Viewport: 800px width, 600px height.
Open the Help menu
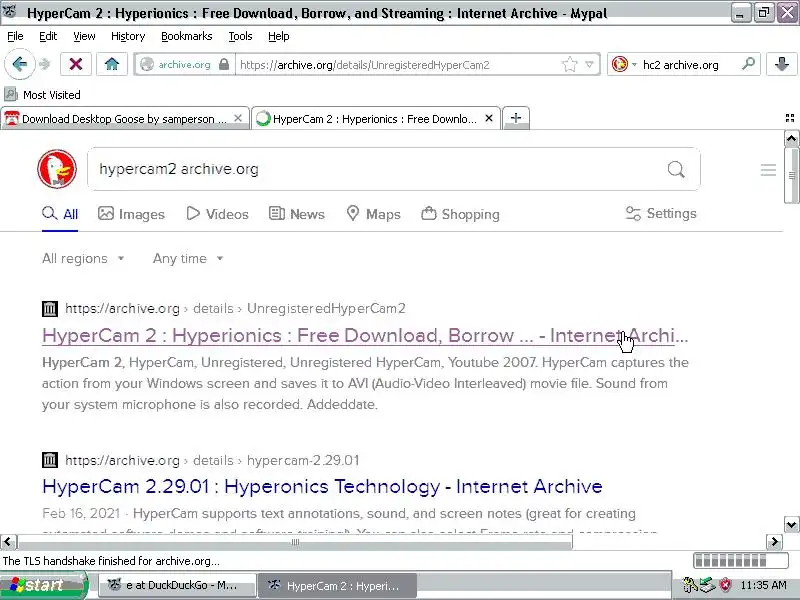point(279,36)
